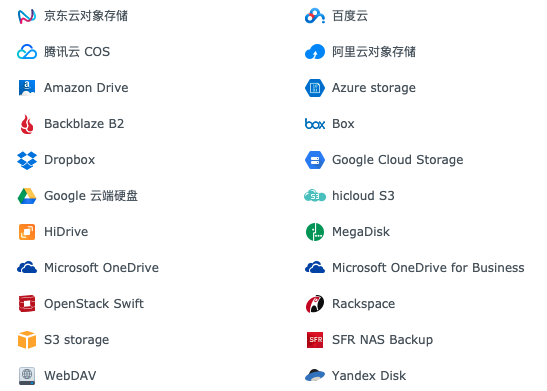This screenshot has width=547, height=391.
Task: Select the SFR red logo icon
Action: pos(315,340)
